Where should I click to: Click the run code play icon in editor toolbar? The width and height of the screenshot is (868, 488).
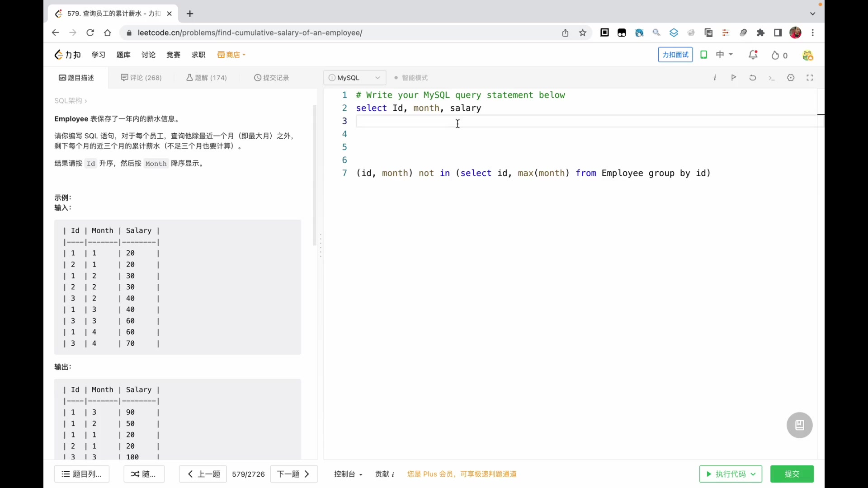pos(733,78)
